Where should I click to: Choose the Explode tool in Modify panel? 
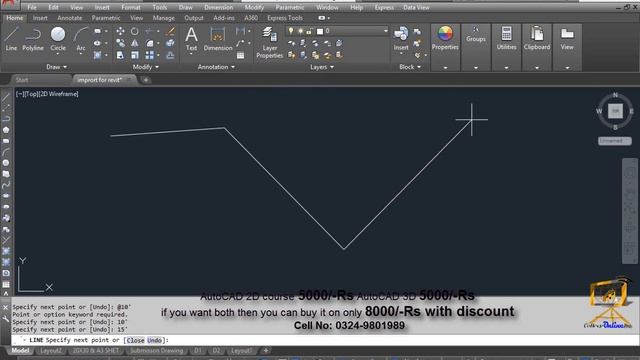(x=171, y=43)
